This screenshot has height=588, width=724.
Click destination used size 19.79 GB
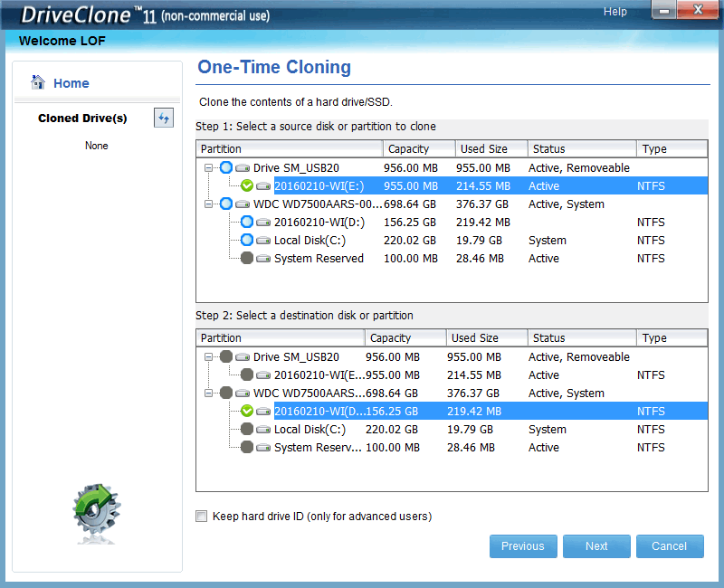(470, 429)
